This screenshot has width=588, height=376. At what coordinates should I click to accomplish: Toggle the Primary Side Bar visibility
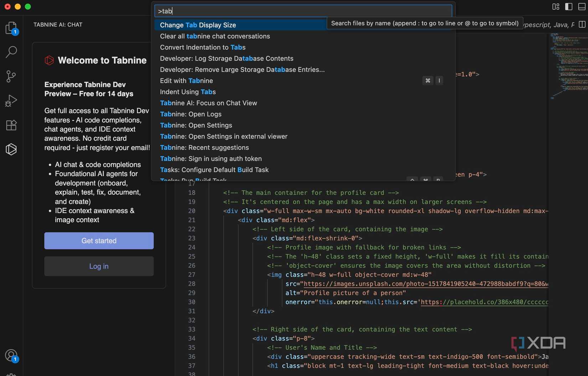(568, 6)
